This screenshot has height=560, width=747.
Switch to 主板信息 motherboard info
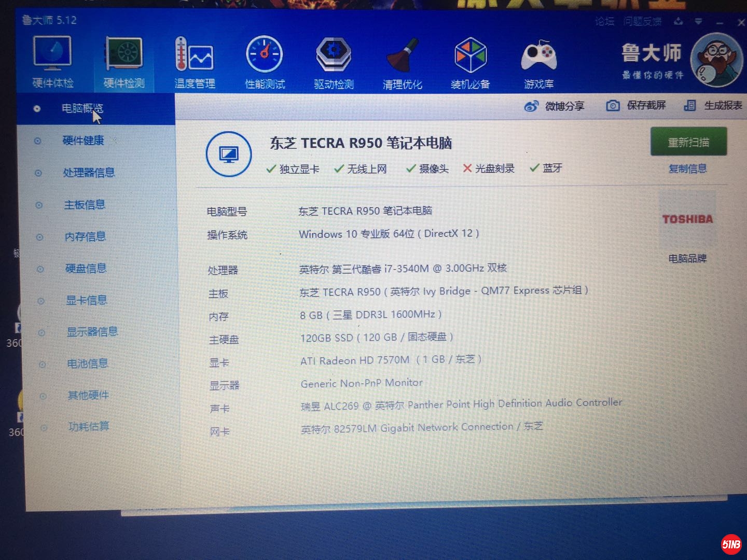85,205
